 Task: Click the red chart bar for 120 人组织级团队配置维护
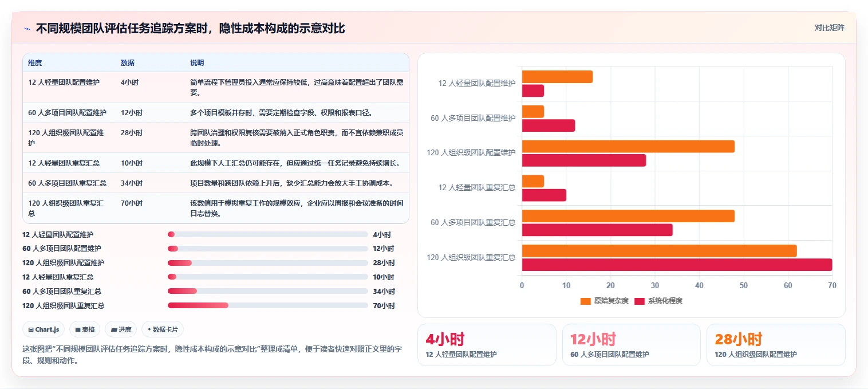tap(584, 160)
